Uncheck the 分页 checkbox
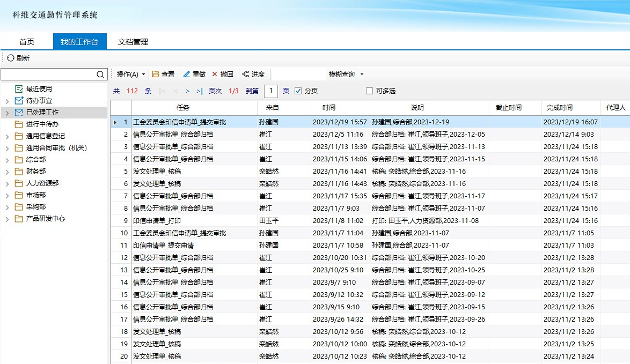 tap(298, 91)
